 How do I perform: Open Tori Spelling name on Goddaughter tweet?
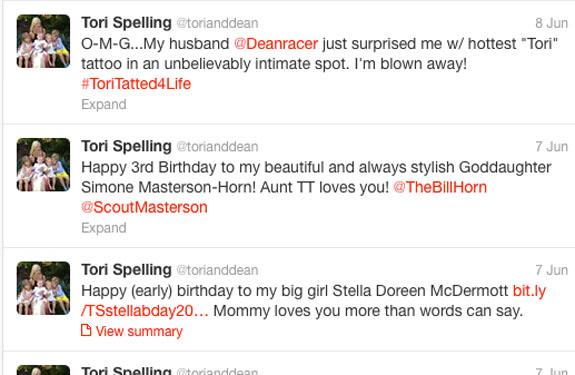127,146
